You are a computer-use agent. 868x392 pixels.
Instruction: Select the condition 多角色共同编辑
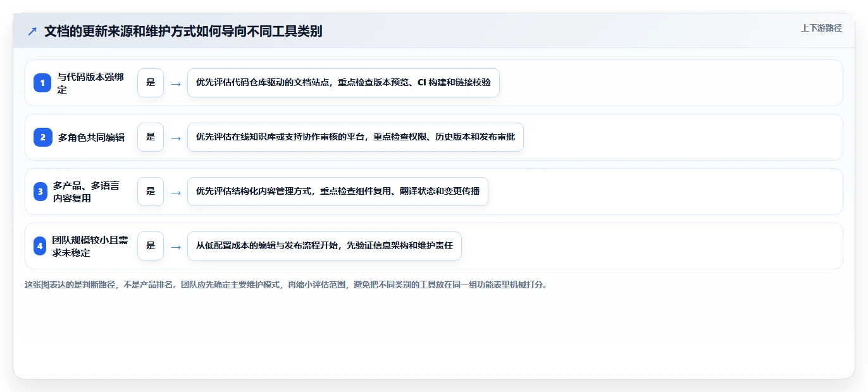pos(91,137)
